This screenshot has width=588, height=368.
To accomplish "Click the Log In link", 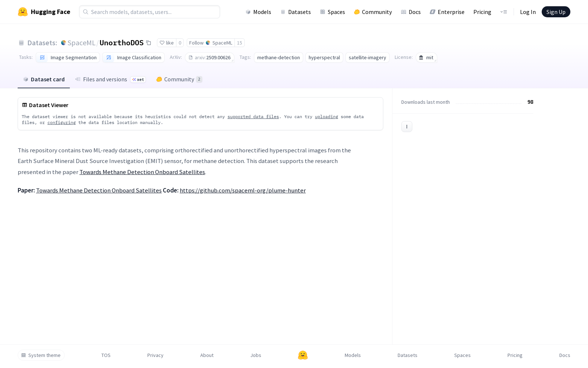I will pos(528,12).
